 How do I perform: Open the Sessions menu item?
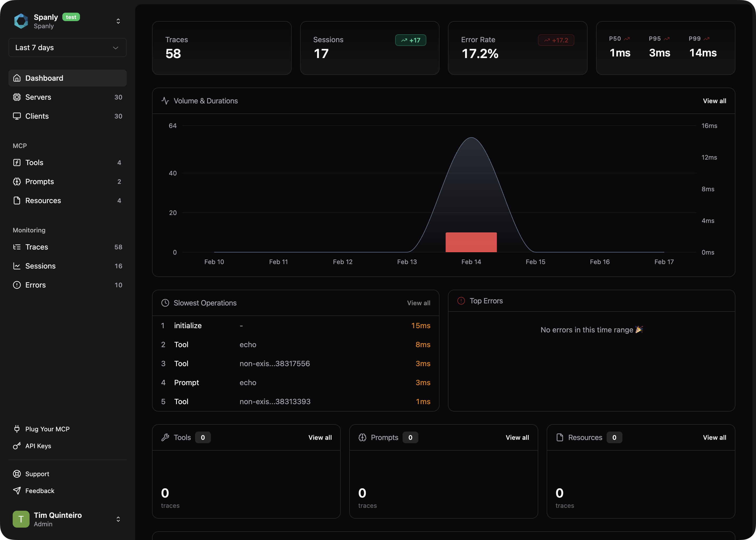40,266
